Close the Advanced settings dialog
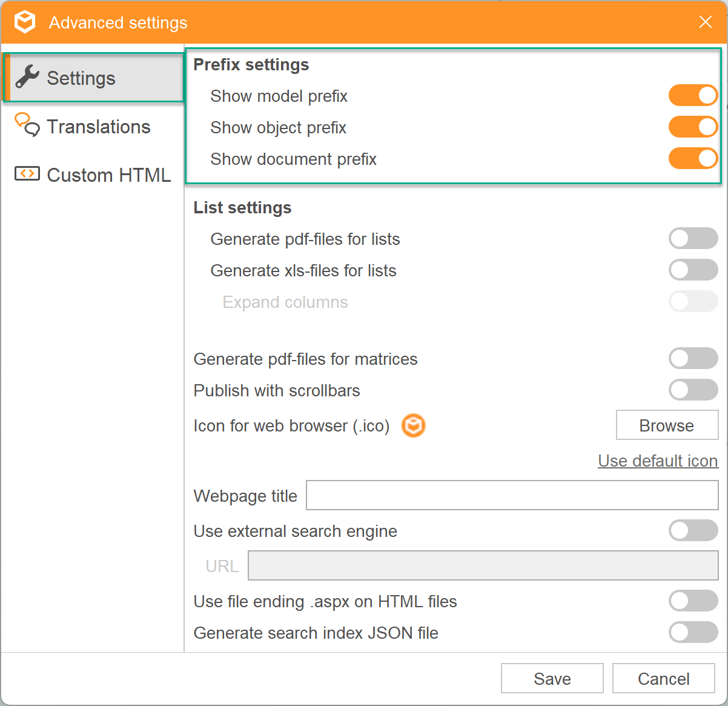728x706 pixels. (x=705, y=22)
